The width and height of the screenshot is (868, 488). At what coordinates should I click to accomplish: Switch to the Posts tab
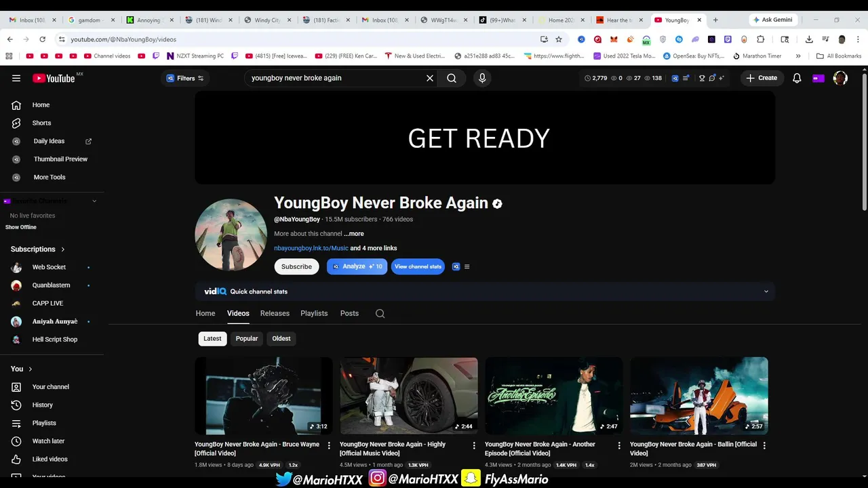pyautogui.click(x=349, y=313)
